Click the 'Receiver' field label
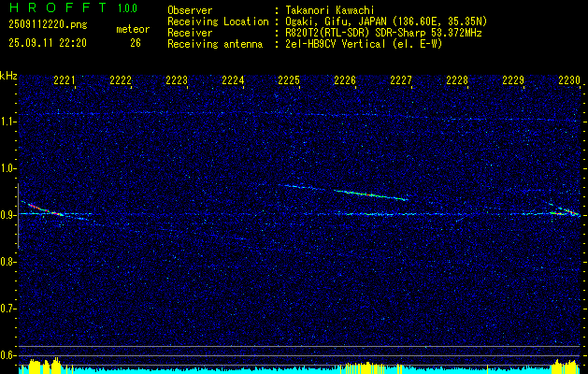This screenshot has width=588, height=374. 190,33
